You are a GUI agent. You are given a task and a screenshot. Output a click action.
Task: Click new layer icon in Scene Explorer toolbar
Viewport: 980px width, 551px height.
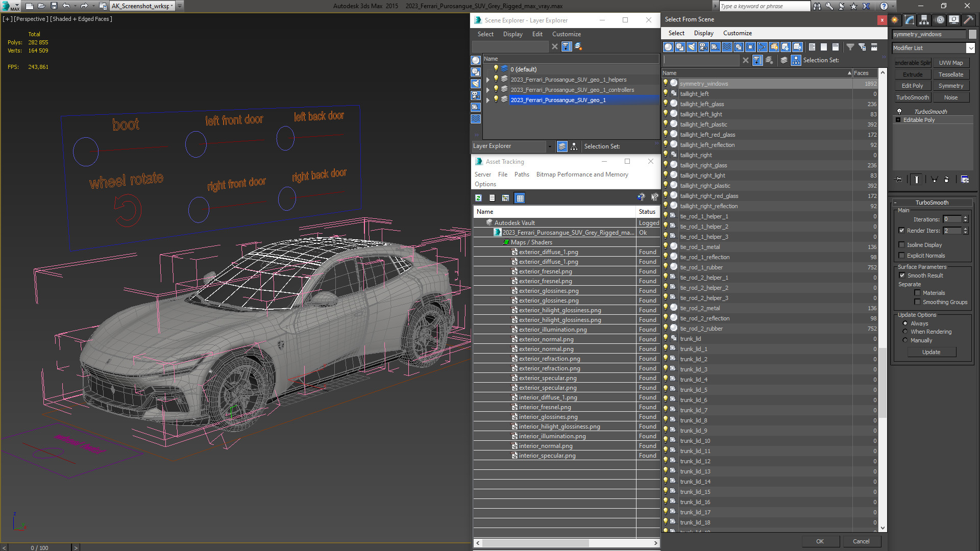(x=578, y=46)
